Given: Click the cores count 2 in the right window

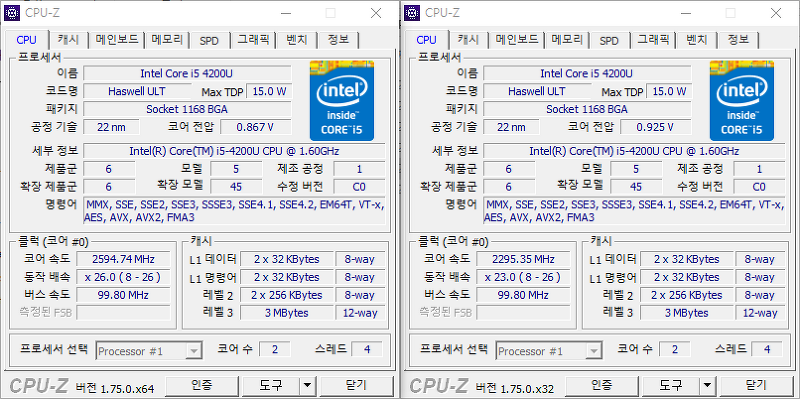Looking at the screenshot, I should click(674, 349).
